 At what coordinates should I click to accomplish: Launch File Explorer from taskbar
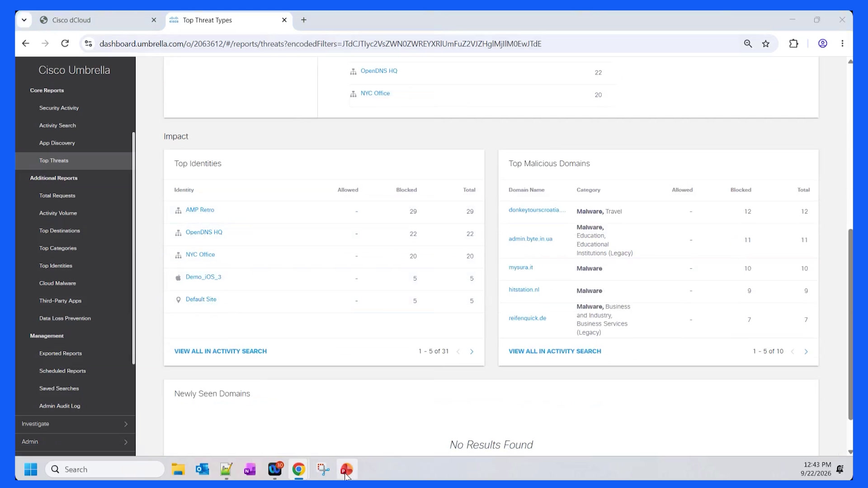(x=178, y=469)
